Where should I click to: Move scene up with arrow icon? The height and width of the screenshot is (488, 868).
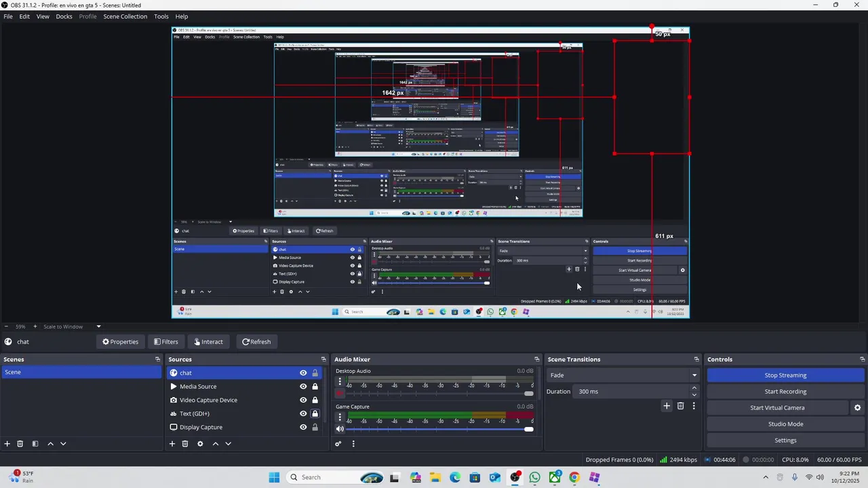coord(50,444)
